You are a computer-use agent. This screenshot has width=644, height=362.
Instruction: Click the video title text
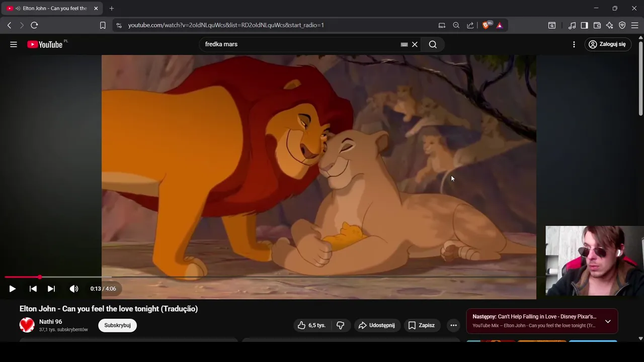click(109, 309)
